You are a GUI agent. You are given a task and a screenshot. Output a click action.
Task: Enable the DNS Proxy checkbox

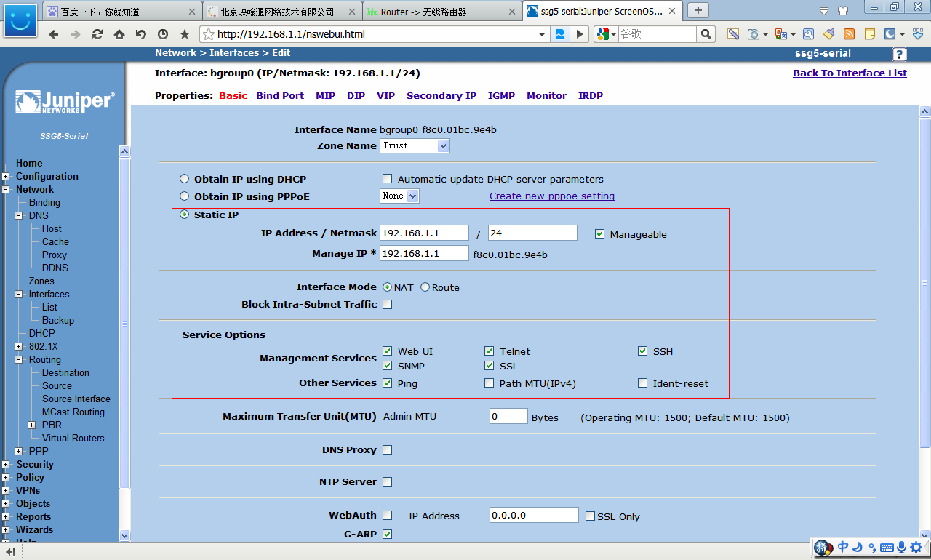point(387,450)
